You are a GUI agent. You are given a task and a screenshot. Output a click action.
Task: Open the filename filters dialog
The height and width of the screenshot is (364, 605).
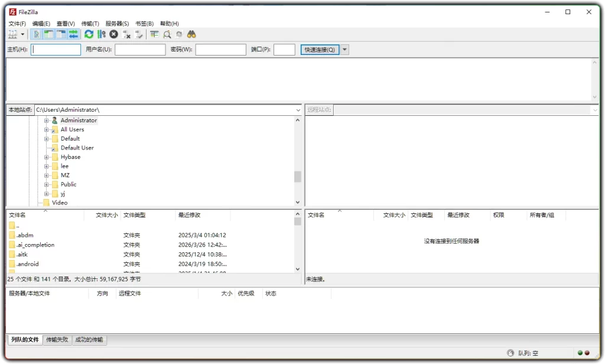tap(154, 34)
